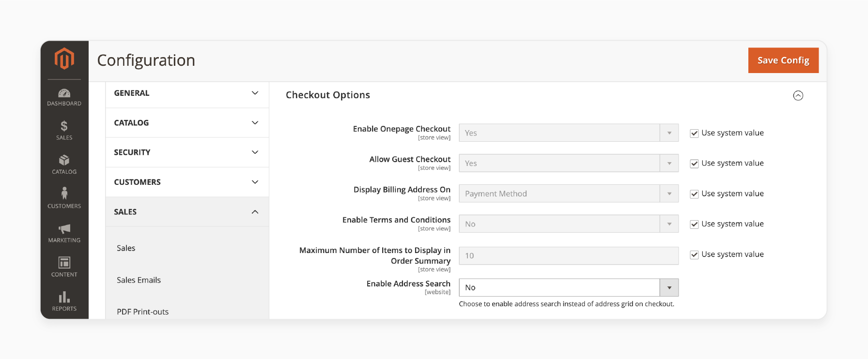Select the Sales Emails menu item
Viewport: 868px width, 359px height.
(x=139, y=280)
